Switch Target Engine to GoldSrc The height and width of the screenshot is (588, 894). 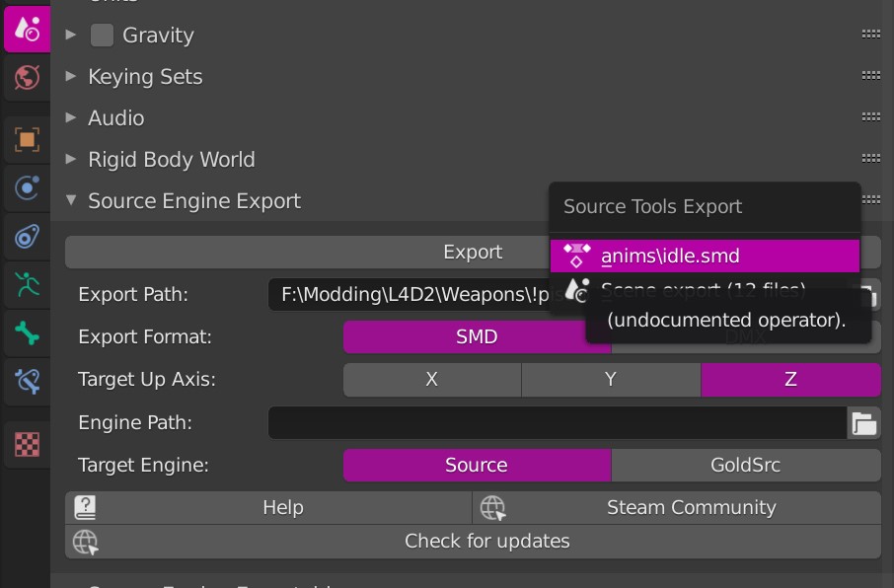[745, 466]
